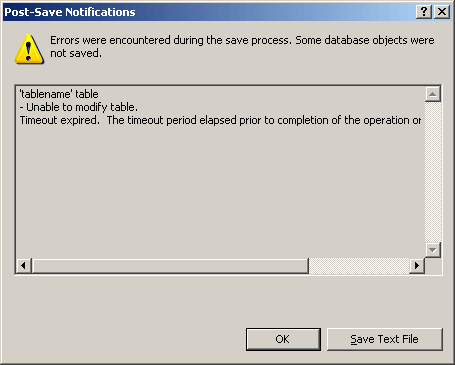455x365 pixels.
Task: Click the "Errors were encountered" message text
Action: pyautogui.click(x=242, y=46)
